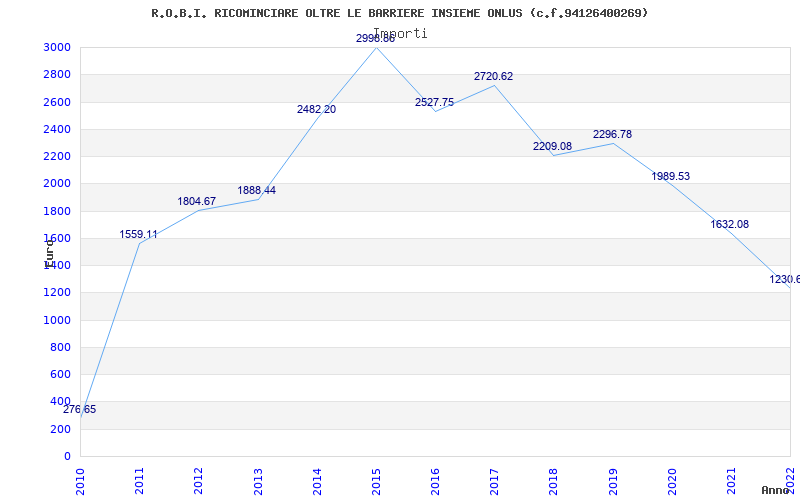
Task: Select the 1888.44 value label
Action: (x=257, y=190)
